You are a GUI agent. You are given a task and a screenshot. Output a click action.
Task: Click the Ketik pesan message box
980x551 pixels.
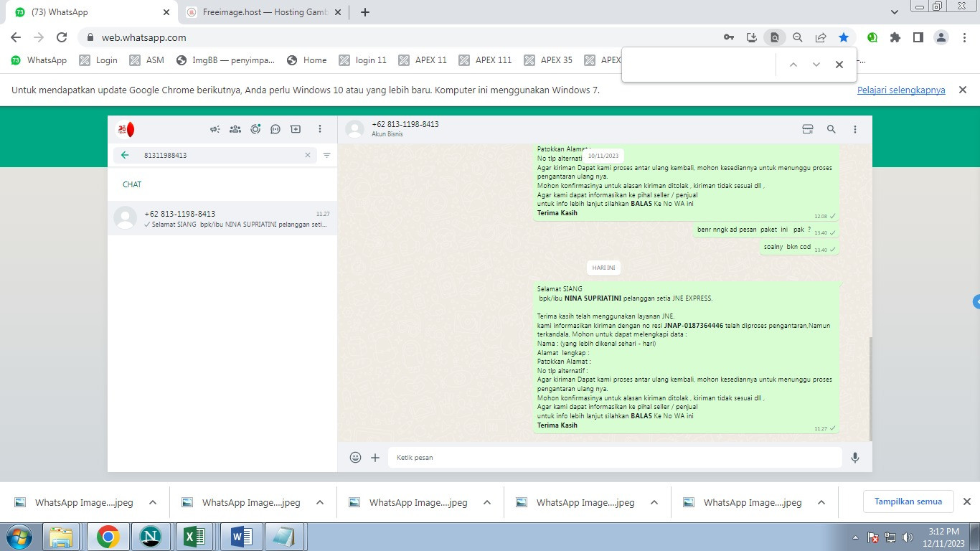[x=615, y=457]
